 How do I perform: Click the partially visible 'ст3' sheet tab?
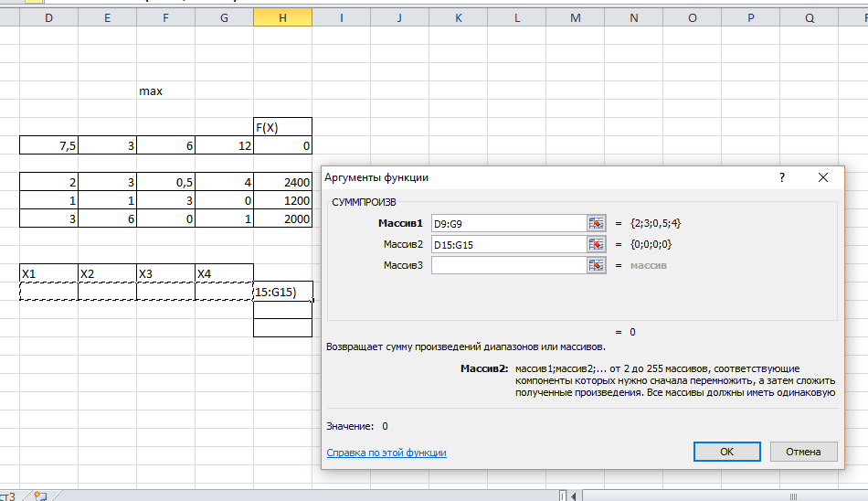tap(8, 496)
